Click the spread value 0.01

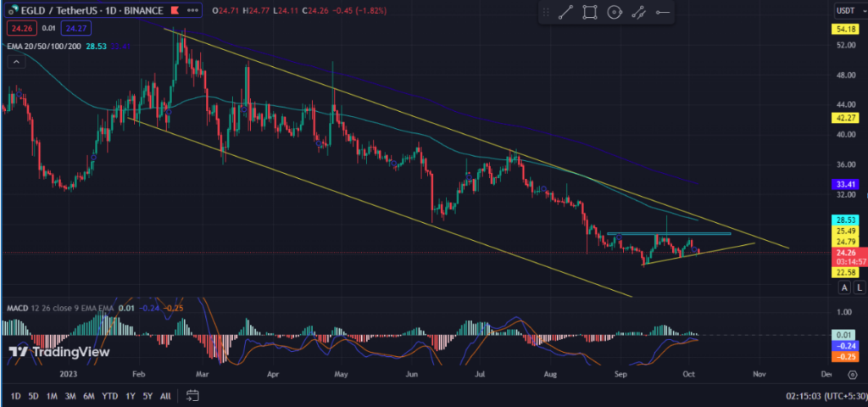48,28
